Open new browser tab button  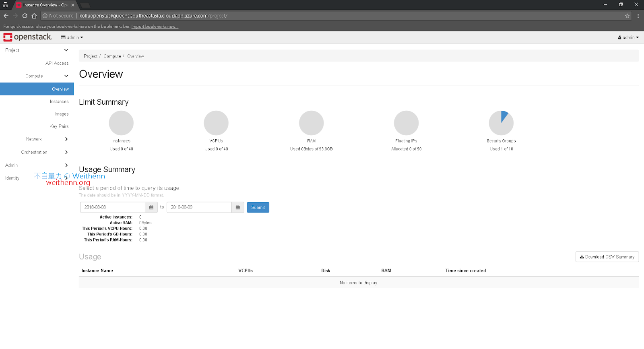(85, 5)
